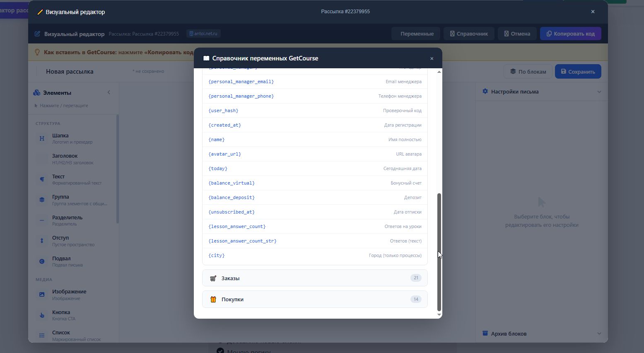Open the Переменные panel
This screenshot has width=644, height=353.
coord(416,34)
